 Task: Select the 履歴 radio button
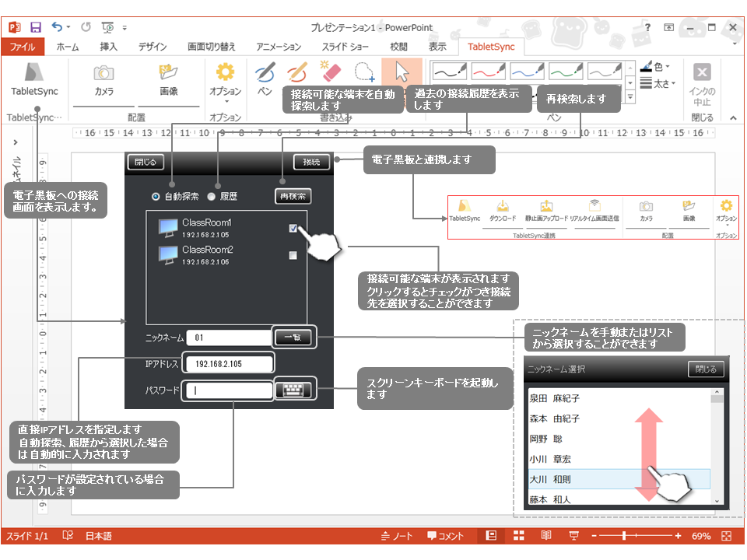click(x=211, y=196)
